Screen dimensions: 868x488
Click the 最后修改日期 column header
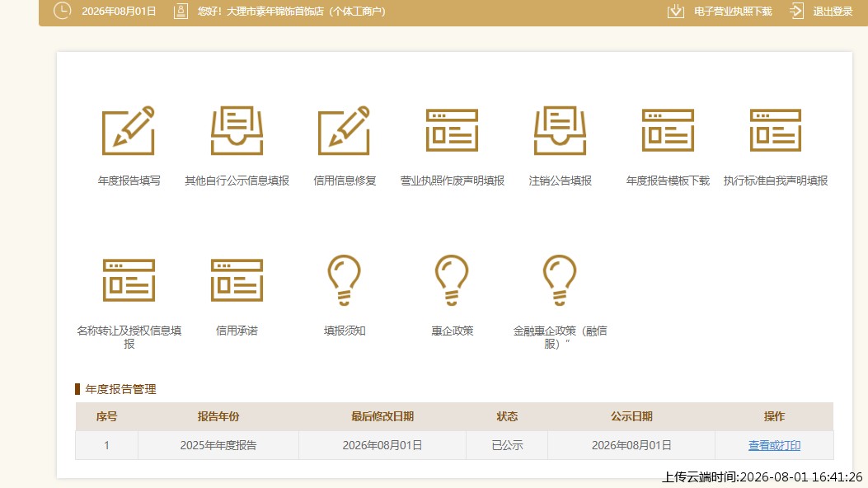pos(382,416)
